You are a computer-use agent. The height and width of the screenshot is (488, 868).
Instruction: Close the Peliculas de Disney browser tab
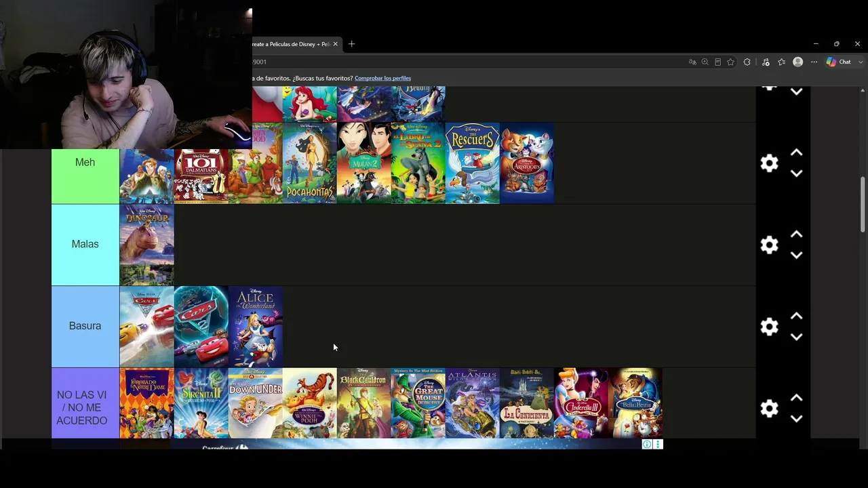[x=335, y=44]
